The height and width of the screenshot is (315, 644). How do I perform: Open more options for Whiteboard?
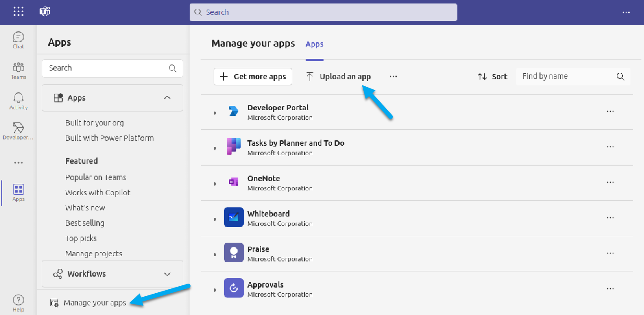610,217
